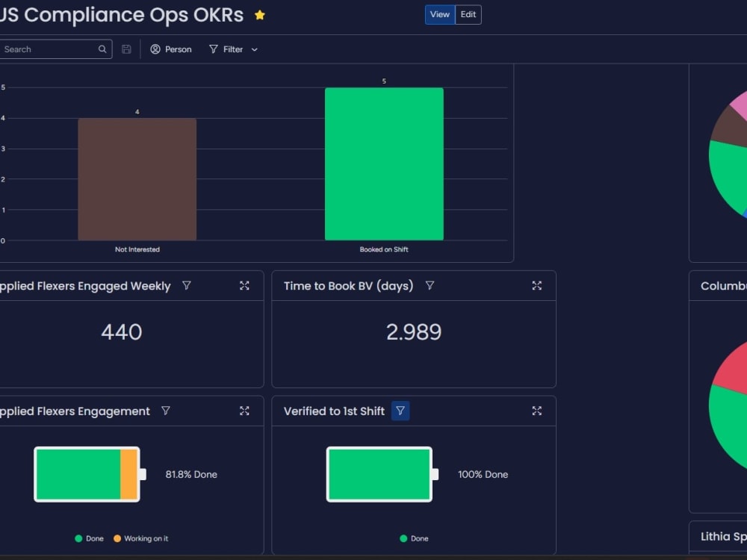Click the green Booked on Shift bar

(x=384, y=164)
